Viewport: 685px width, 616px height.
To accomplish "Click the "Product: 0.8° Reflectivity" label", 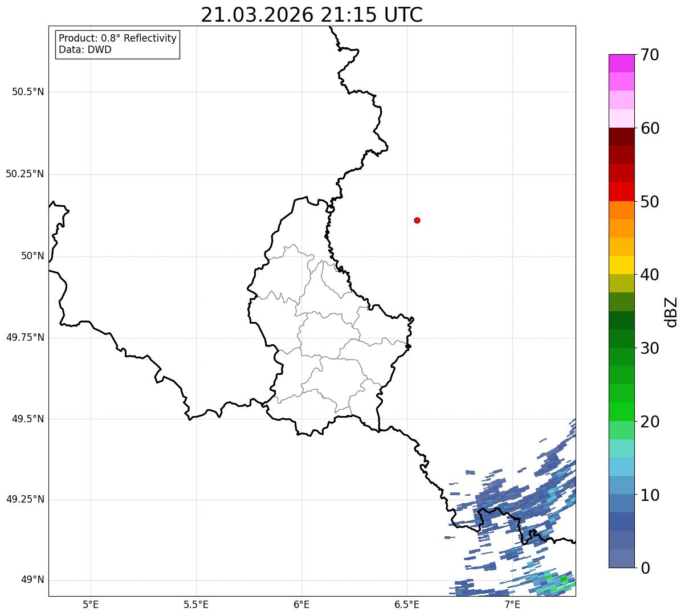I will pyautogui.click(x=118, y=38).
